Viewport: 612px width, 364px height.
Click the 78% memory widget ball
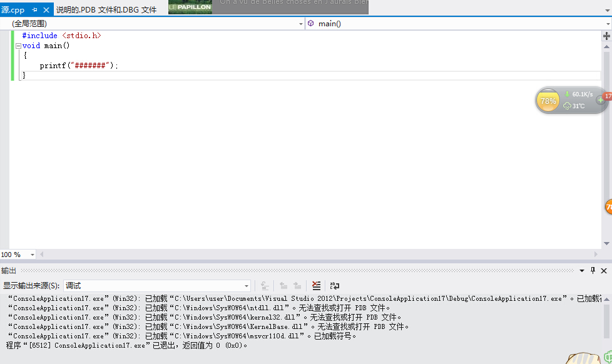[548, 101]
